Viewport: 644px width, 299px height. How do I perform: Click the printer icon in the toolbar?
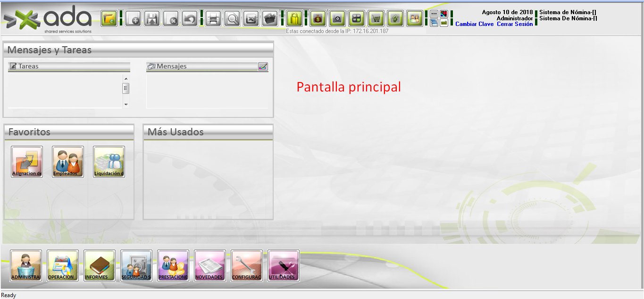(213, 19)
